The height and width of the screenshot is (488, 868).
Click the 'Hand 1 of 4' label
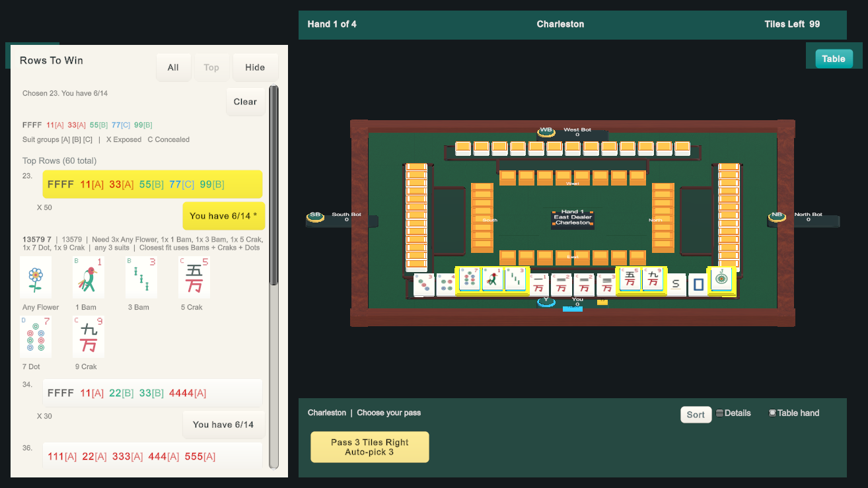click(332, 24)
